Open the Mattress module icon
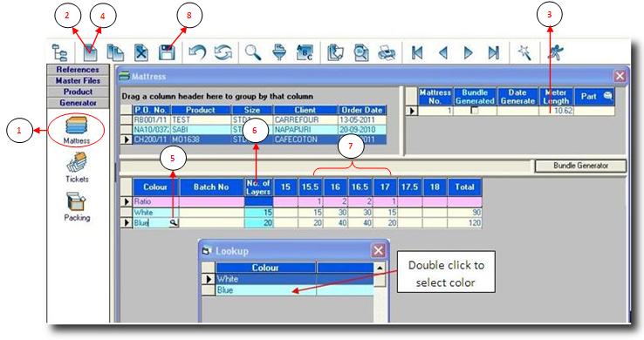Screen dimensions: 644x340 tap(77, 126)
